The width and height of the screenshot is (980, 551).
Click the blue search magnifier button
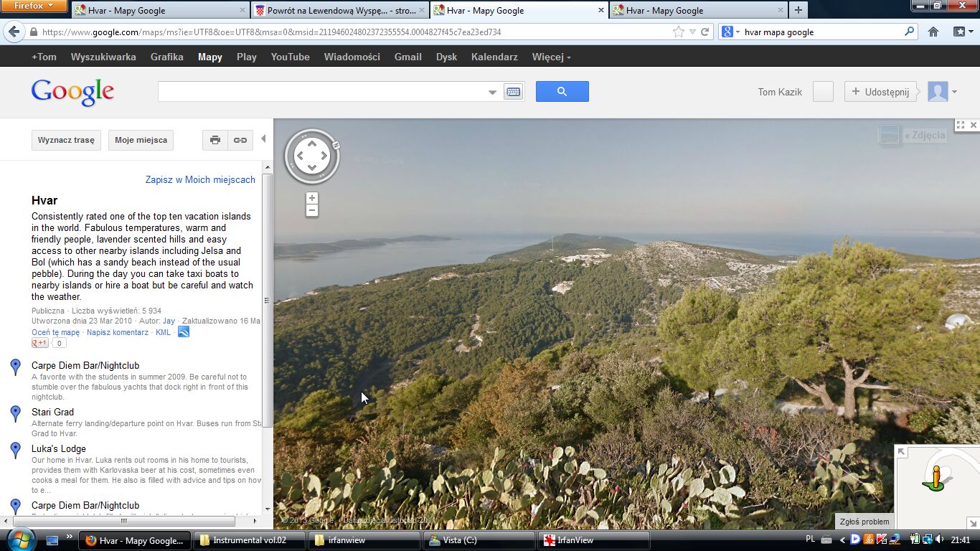tap(562, 91)
